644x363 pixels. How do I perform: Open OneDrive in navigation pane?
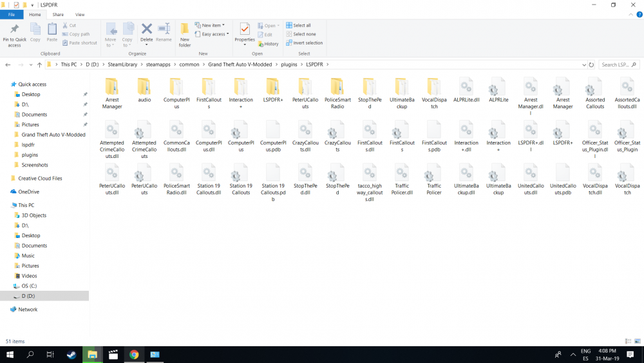(29, 191)
